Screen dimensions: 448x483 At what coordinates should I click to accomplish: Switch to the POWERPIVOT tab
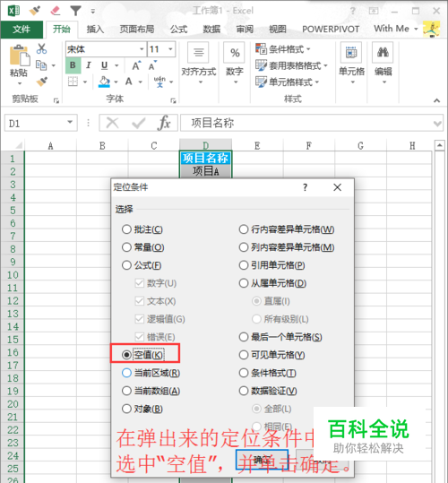(x=331, y=30)
